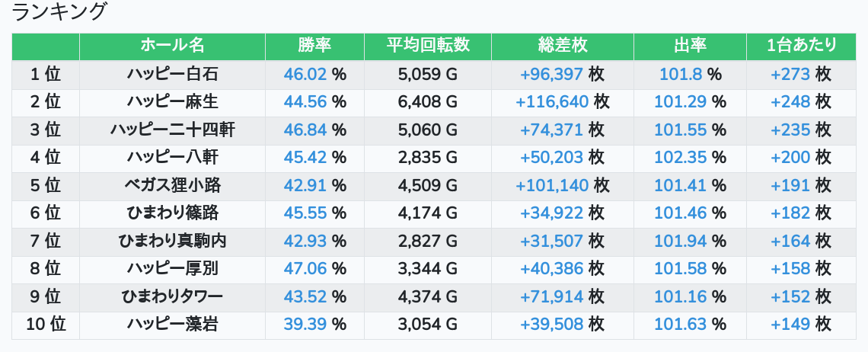Select the 102.35 payout rate value

pos(681,158)
